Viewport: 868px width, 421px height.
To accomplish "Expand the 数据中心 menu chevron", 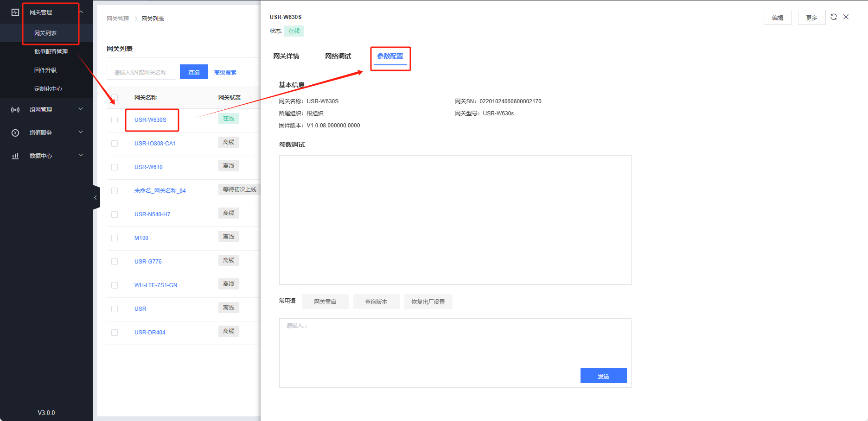I will pos(81,156).
